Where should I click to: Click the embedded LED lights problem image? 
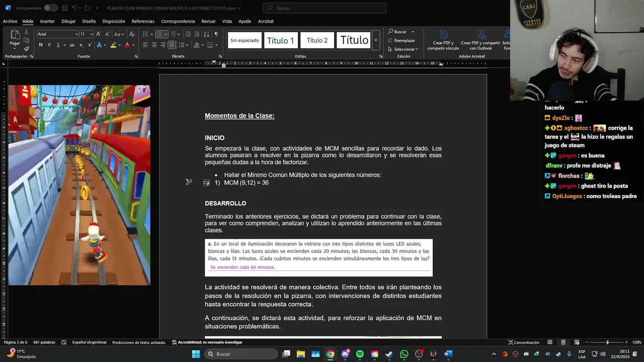(x=318, y=257)
